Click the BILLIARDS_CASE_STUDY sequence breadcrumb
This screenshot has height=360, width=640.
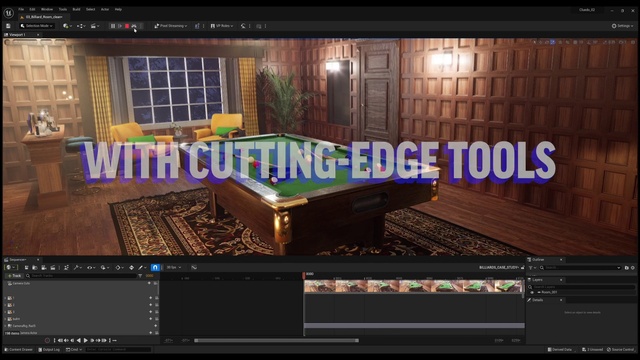499,267
